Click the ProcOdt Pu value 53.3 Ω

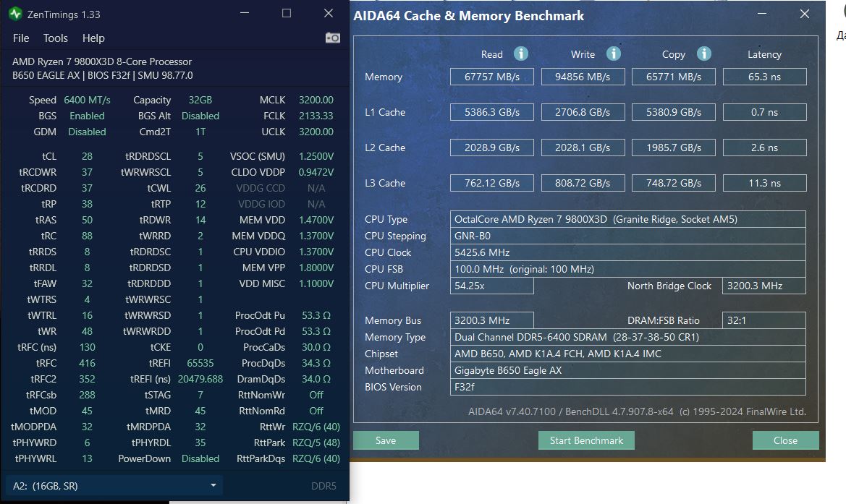coord(316,315)
